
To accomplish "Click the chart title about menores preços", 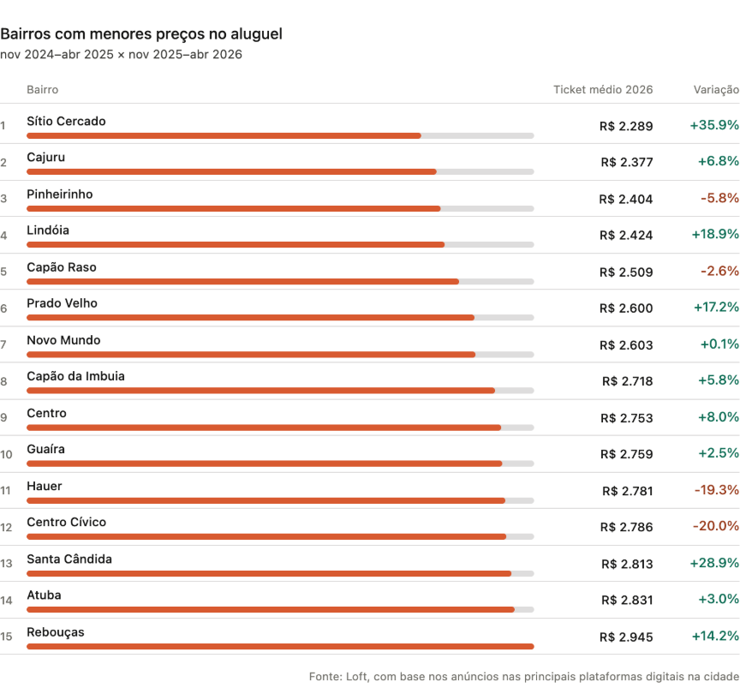I will click(141, 34).
